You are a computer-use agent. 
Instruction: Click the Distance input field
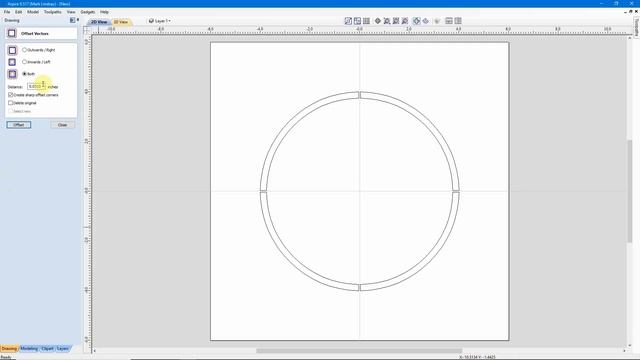pos(36,87)
